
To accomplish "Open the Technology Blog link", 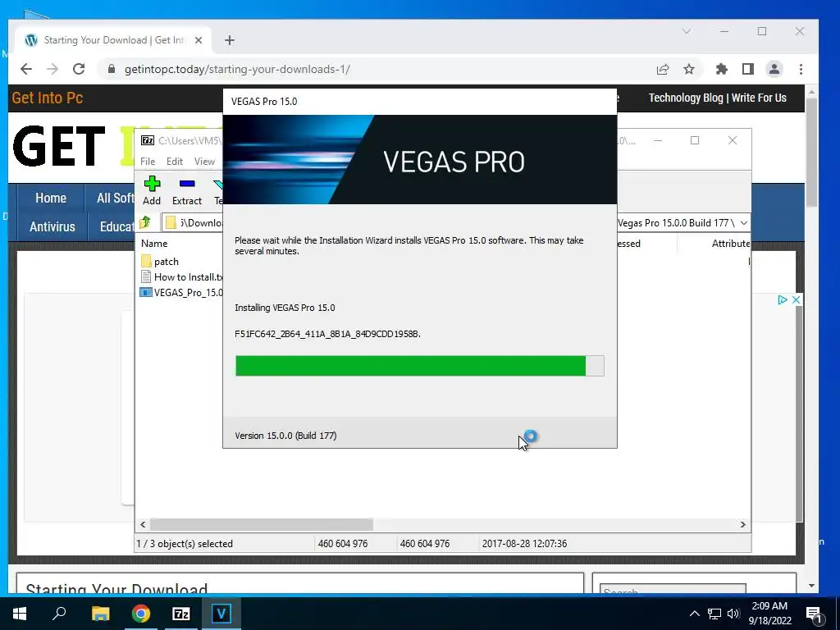I will click(x=686, y=98).
